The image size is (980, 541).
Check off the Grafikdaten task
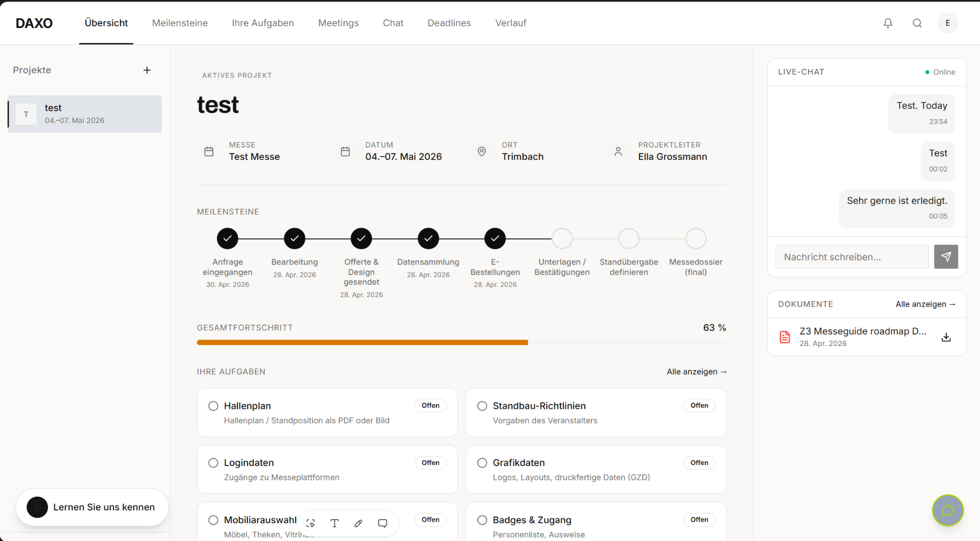click(482, 463)
